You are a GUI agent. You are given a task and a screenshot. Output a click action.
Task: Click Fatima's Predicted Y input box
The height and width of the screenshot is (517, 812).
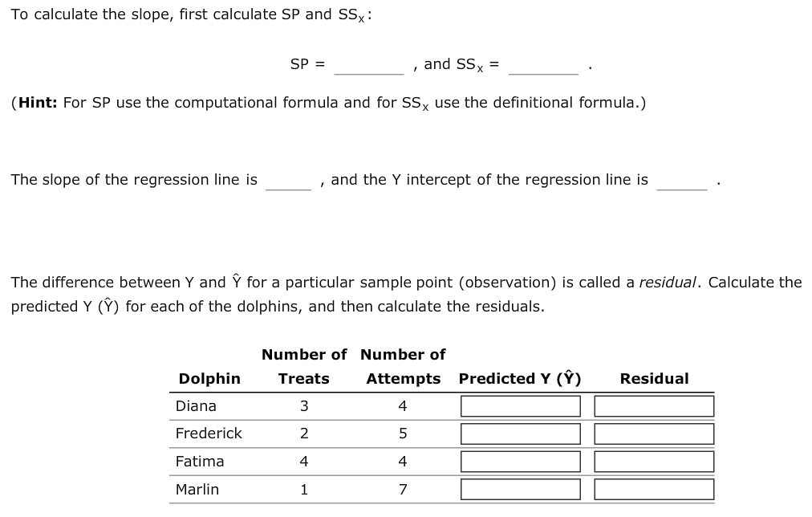pos(519,461)
